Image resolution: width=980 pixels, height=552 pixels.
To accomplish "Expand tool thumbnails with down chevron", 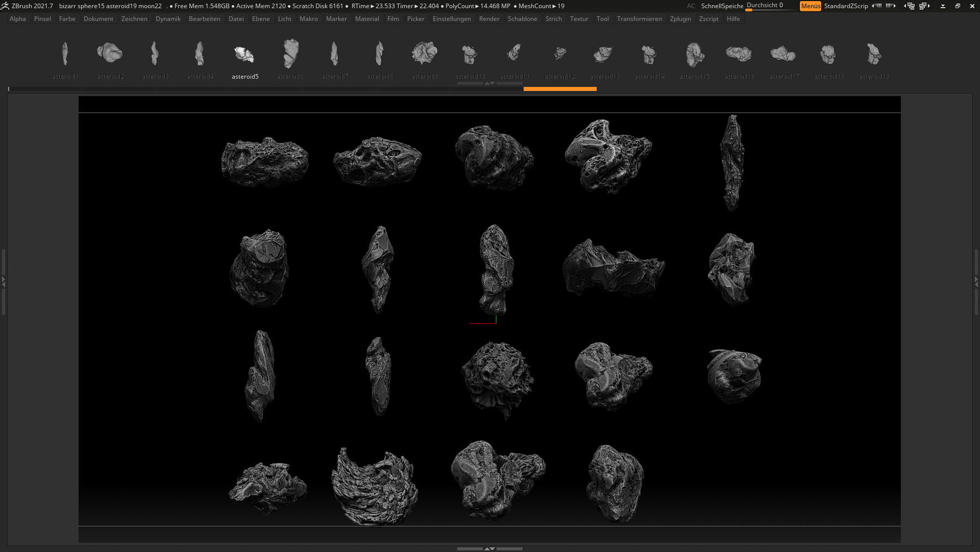I will pyautogui.click(x=492, y=83).
